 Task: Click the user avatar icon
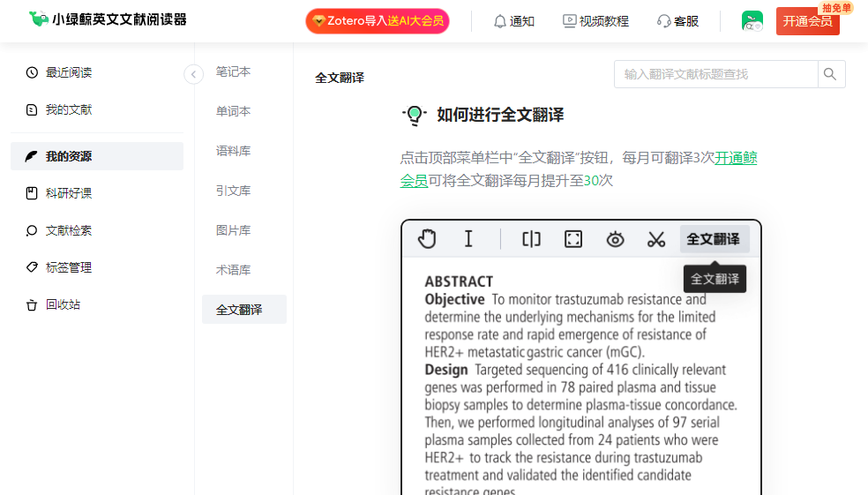click(x=752, y=21)
